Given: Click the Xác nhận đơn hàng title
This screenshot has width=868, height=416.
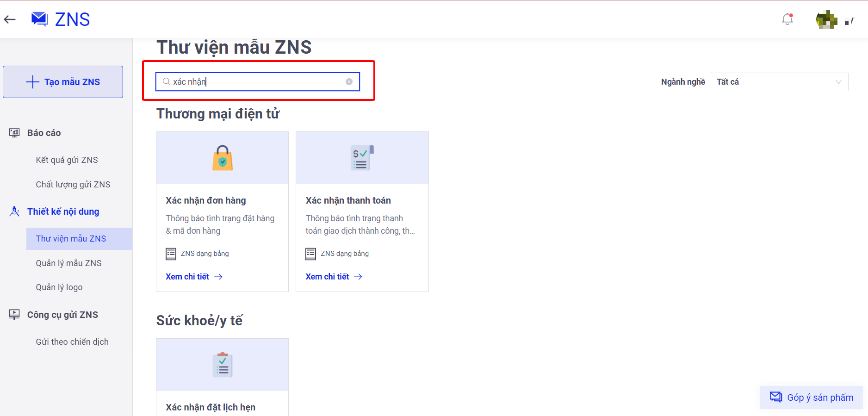Looking at the screenshot, I should (206, 200).
